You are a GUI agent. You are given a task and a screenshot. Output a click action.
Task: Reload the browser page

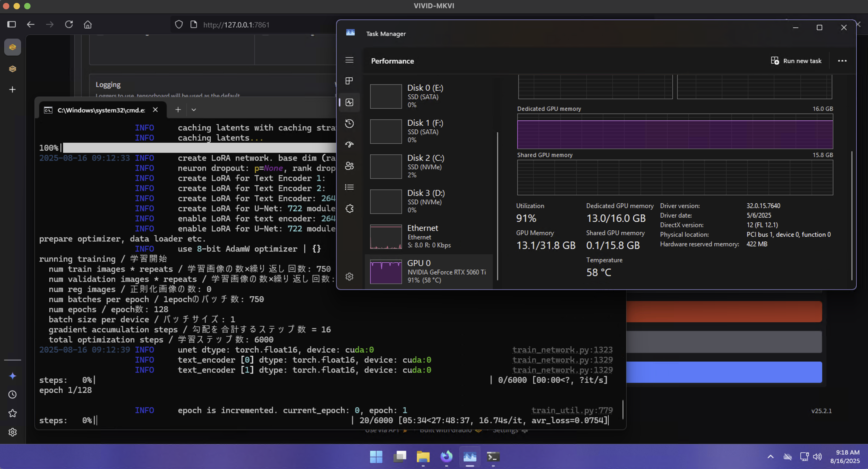click(69, 25)
